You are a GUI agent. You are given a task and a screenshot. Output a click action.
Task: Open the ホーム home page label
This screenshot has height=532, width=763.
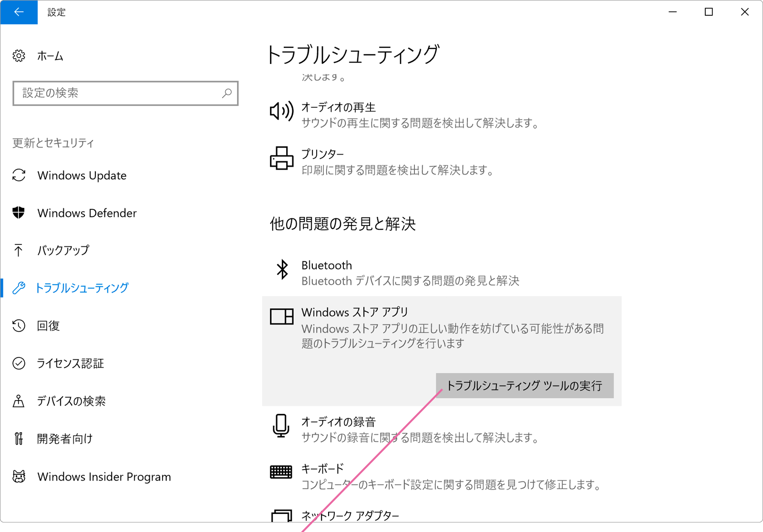pos(50,56)
